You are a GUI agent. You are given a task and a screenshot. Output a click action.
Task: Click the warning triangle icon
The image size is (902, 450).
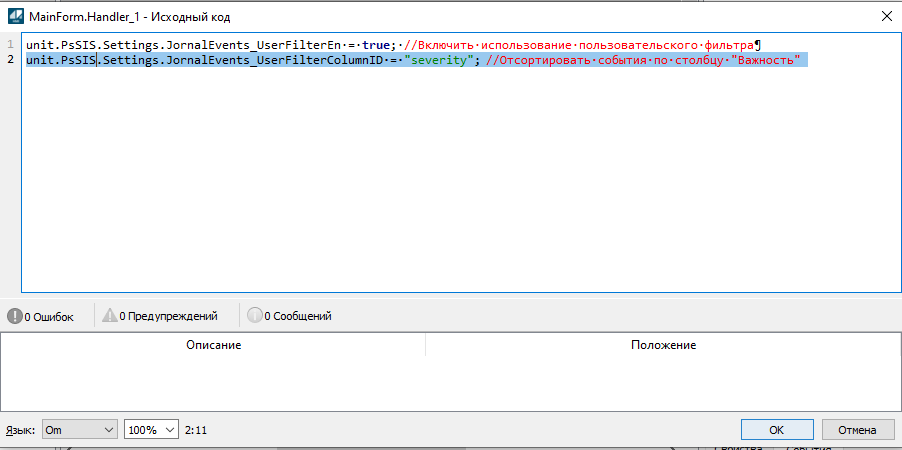tap(109, 316)
